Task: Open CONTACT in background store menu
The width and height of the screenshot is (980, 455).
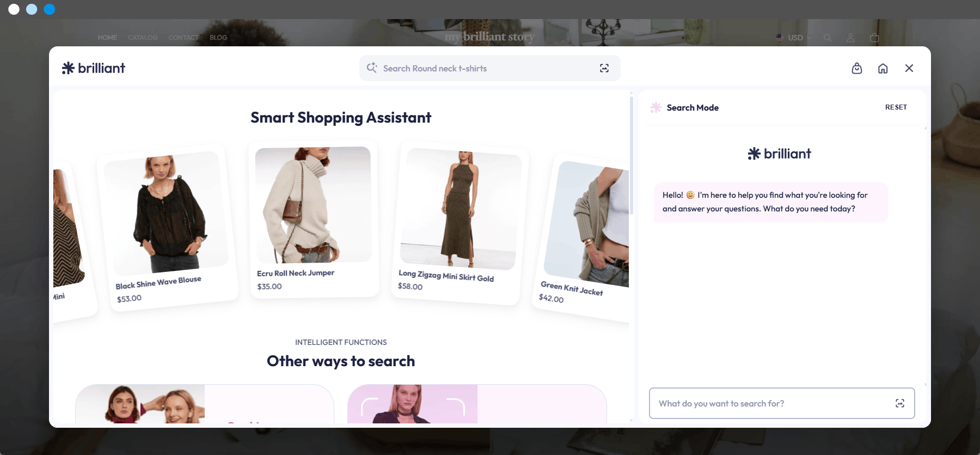Action: point(183,38)
